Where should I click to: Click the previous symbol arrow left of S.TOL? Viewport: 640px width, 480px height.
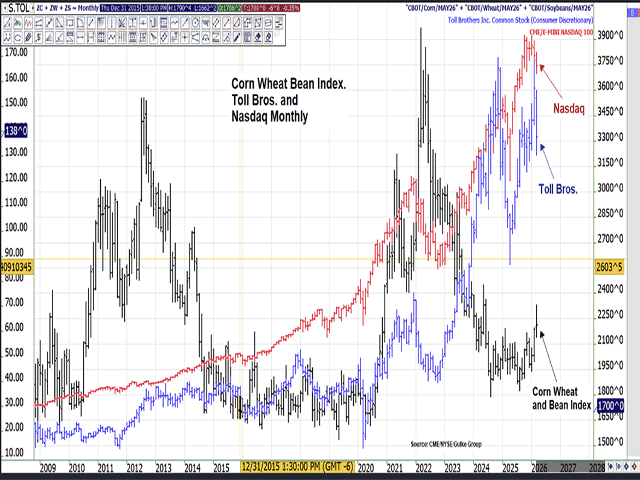coord(5,8)
